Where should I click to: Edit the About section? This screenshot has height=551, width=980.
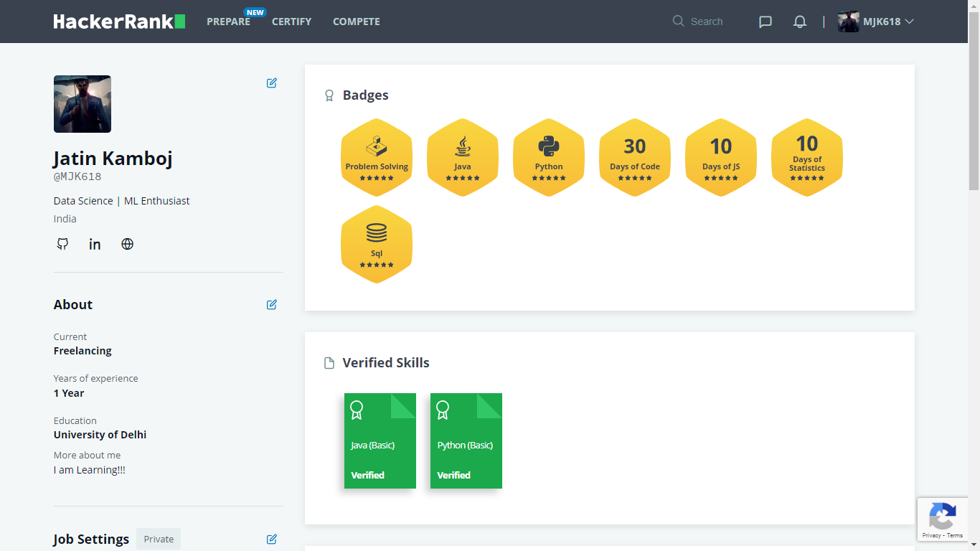click(x=271, y=304)
